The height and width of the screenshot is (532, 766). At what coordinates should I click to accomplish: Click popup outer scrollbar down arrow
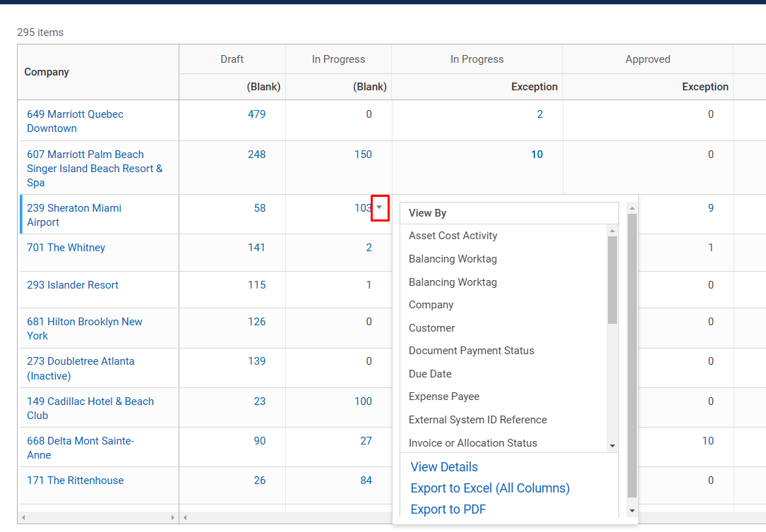pos(632,511)
